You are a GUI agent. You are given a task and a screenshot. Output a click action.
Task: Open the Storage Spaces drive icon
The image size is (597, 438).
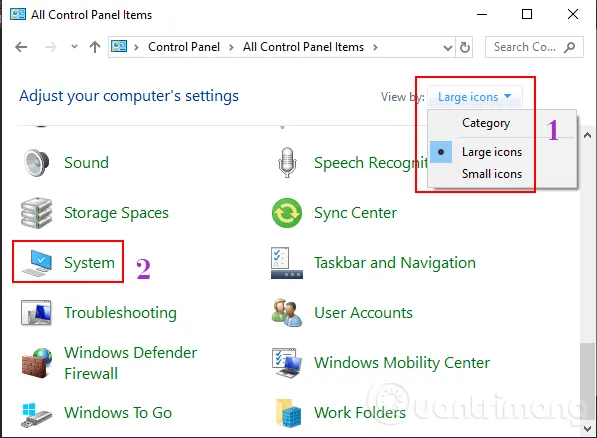tap(37, 213)
